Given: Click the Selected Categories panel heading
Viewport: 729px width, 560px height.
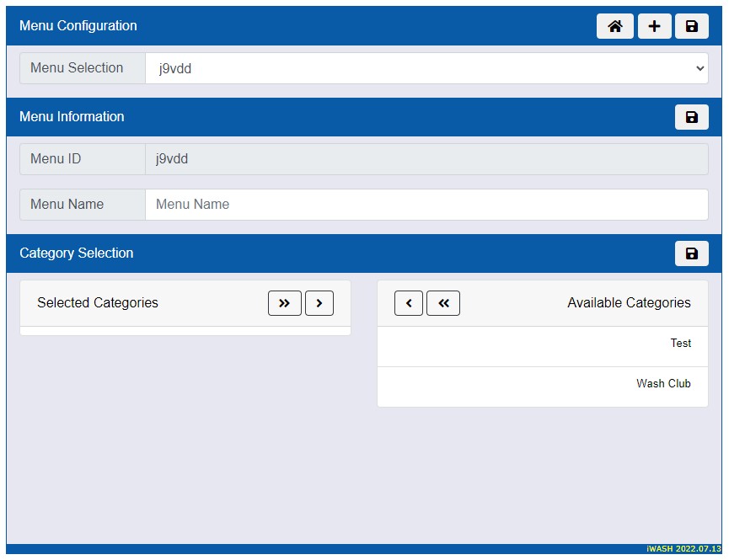Looking at the screenshot, I should (98, 303).
